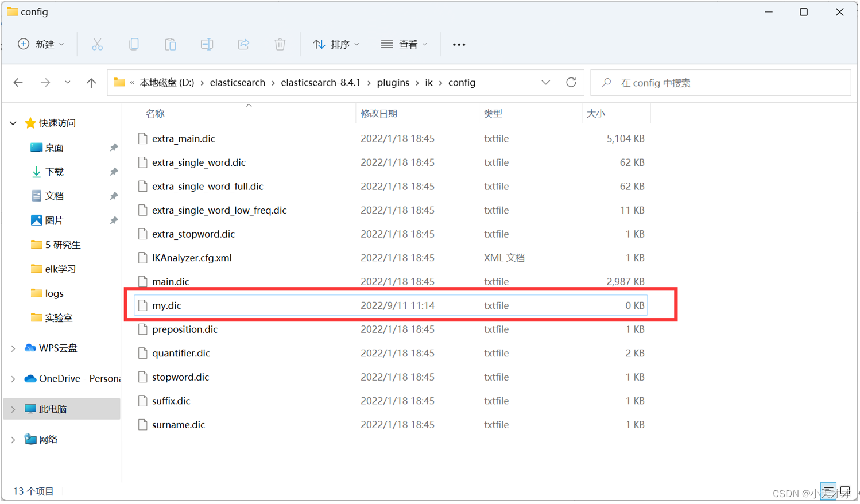Refresh the config folder view
Viewport: 860px width, 504px height.
571,83
